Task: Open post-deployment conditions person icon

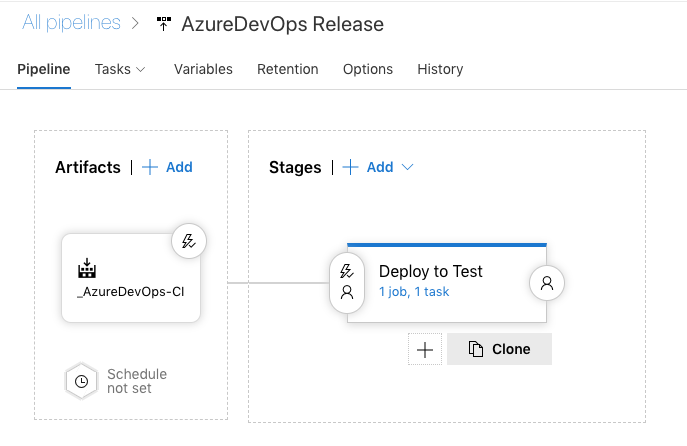Action: click(x=547, y=283)
